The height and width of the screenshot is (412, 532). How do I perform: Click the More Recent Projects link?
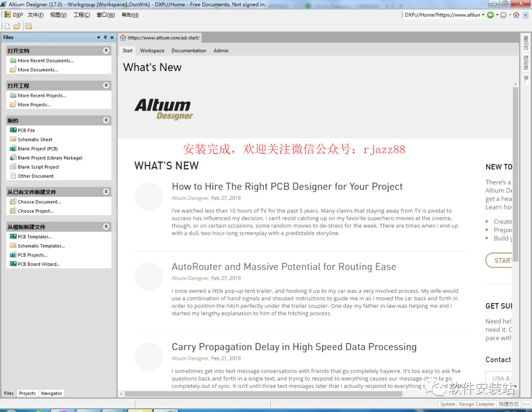42,95
